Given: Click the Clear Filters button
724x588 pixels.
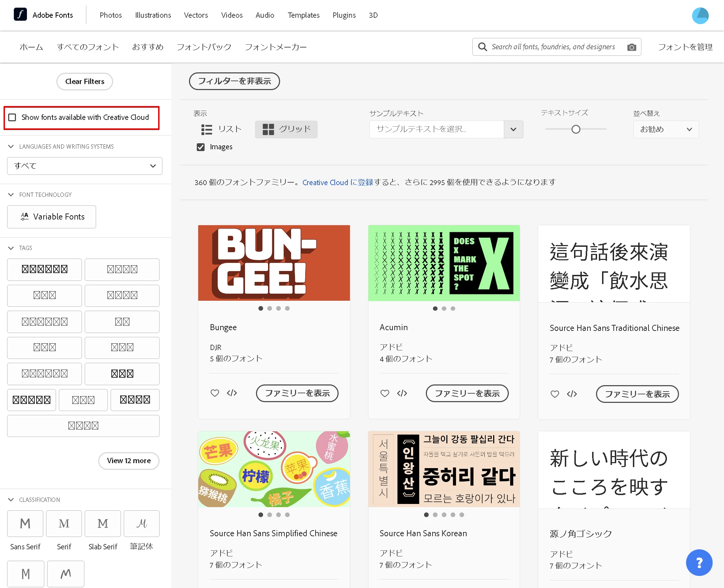Looking at the screenshot, I should click(85, 82).
